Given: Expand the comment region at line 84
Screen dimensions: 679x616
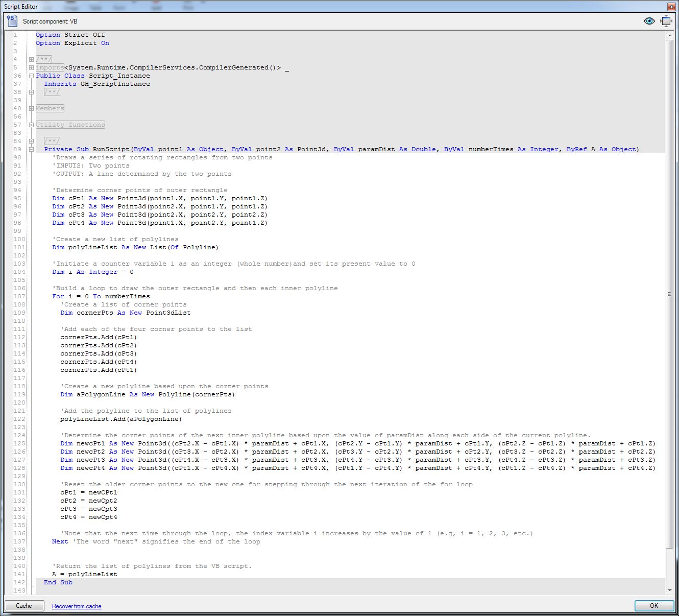Looking at the screenshot, I should (31, 141).
